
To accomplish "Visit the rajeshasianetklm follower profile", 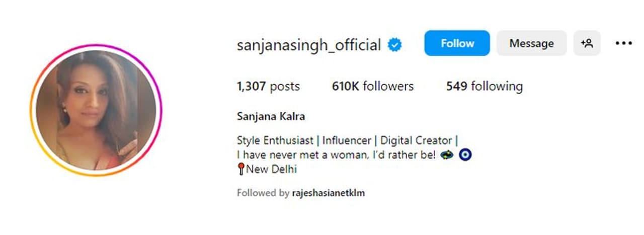I will tap(328, 193).
